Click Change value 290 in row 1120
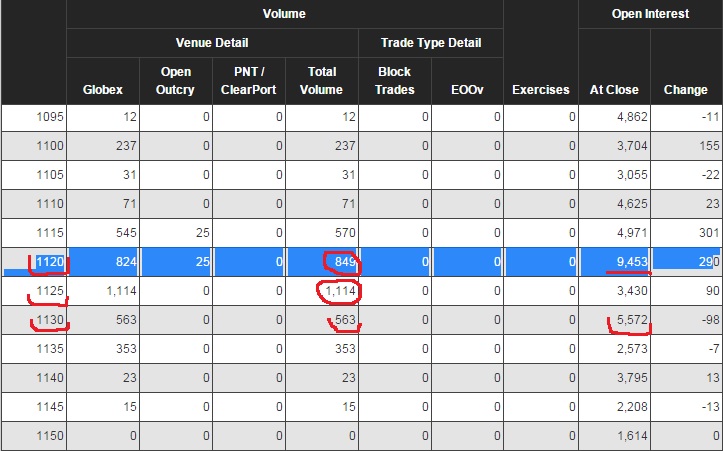Viewport: 723px width, 451px height. pyautogui.click(x=709, y=262)
